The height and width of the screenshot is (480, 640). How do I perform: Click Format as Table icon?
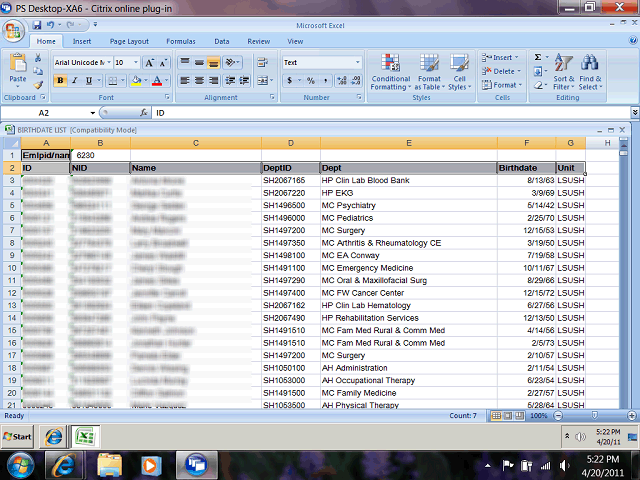click(x=429, y=72)
